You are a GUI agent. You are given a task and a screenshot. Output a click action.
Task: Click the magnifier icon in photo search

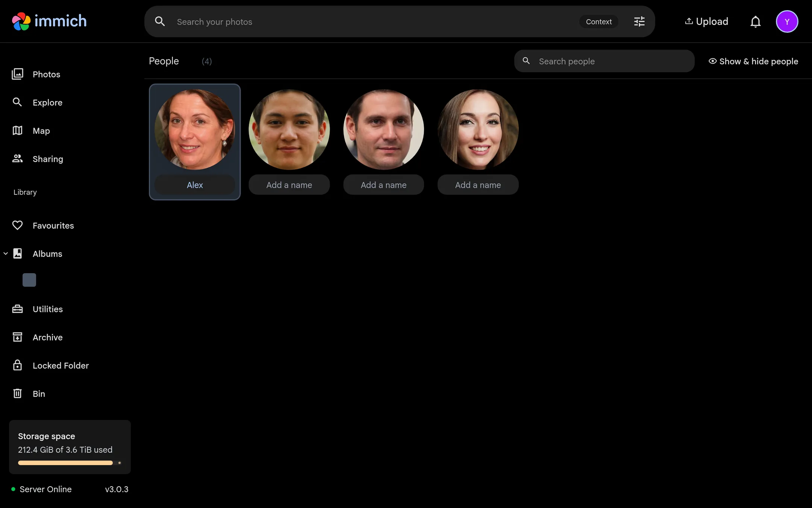pyautogui.click(x=160, y=21)
